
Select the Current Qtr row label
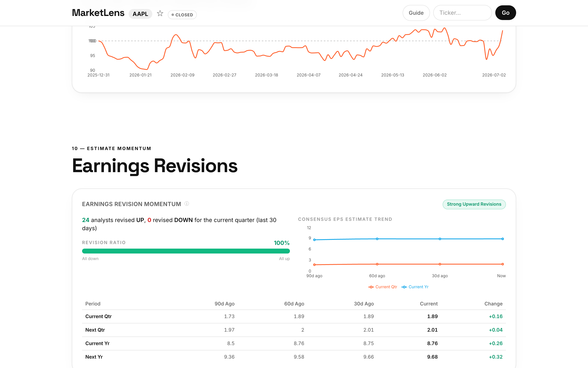tap(98, 316)
